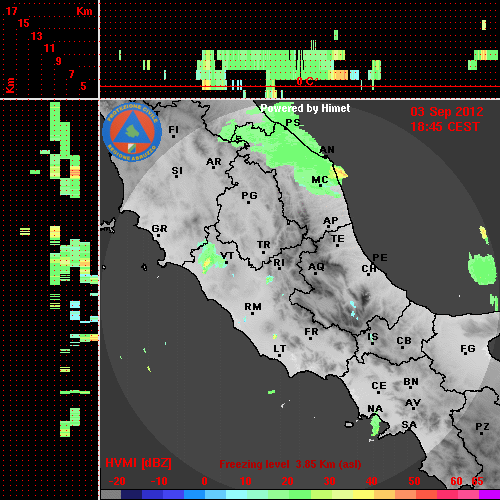
Task: Click the grey swatch at colorbar start
Action: coord(111,495)
